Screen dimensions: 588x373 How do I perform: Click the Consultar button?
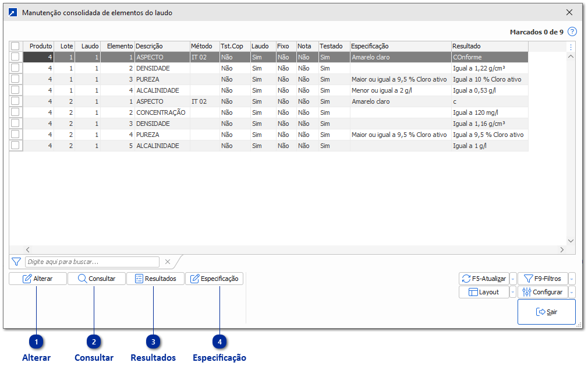point(97,279)
